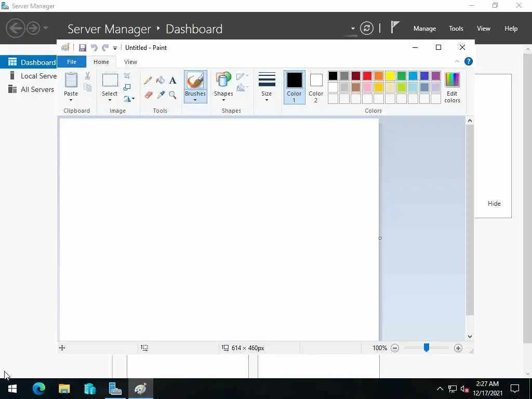Click the Server Manager notifications flag
Screen dimensions: 532x399
tap(395, 27)
